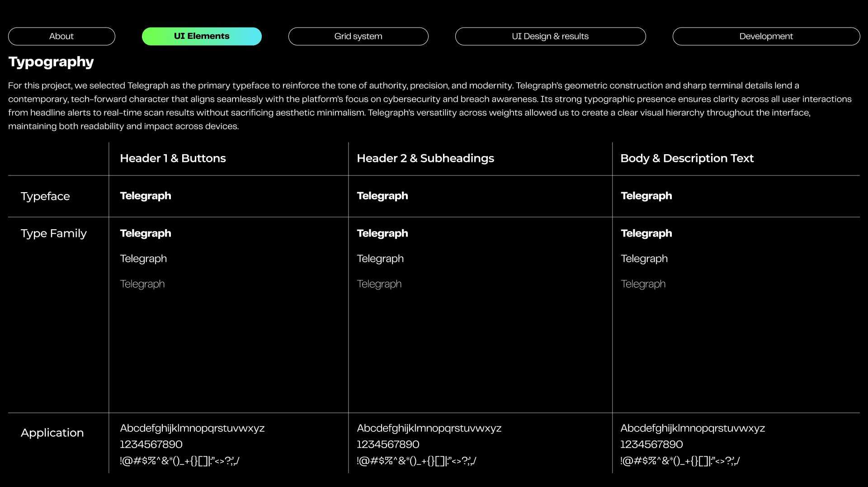Screen dimensions: 868x487
Task: Select light-weight Telegraph sample under Header 1 & Buttons
Action: [142, 284]
